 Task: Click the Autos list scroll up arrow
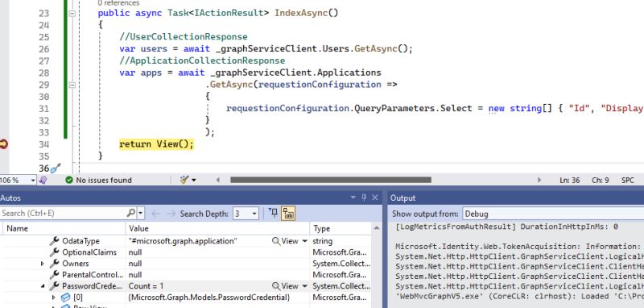tap(377, 228)
